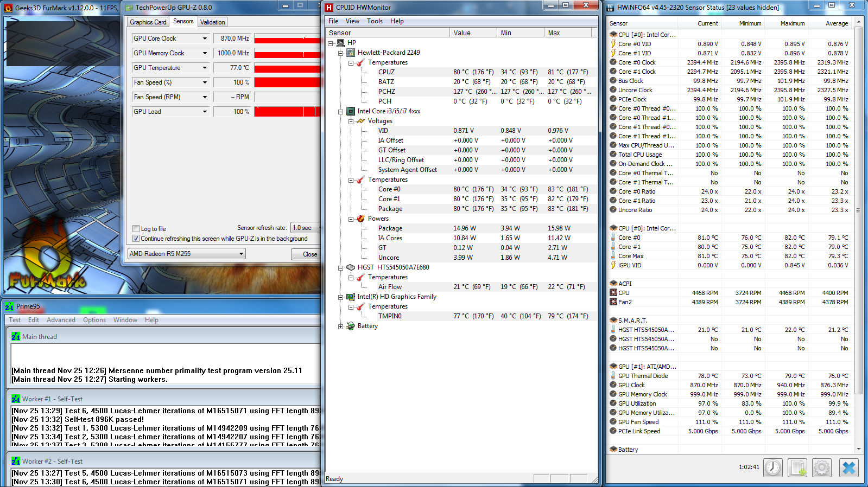
Task: Switch to GPU-Z Graphics Card tab
Action: (148, 22)
